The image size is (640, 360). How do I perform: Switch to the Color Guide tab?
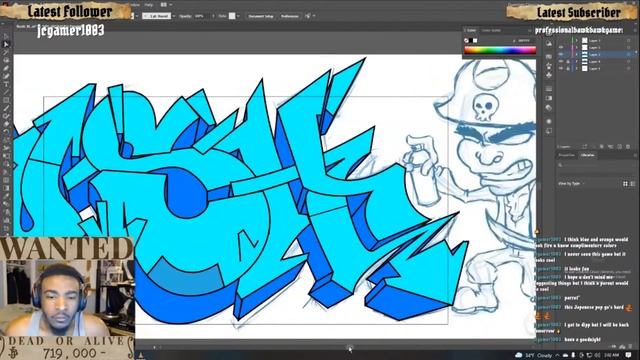491,30
